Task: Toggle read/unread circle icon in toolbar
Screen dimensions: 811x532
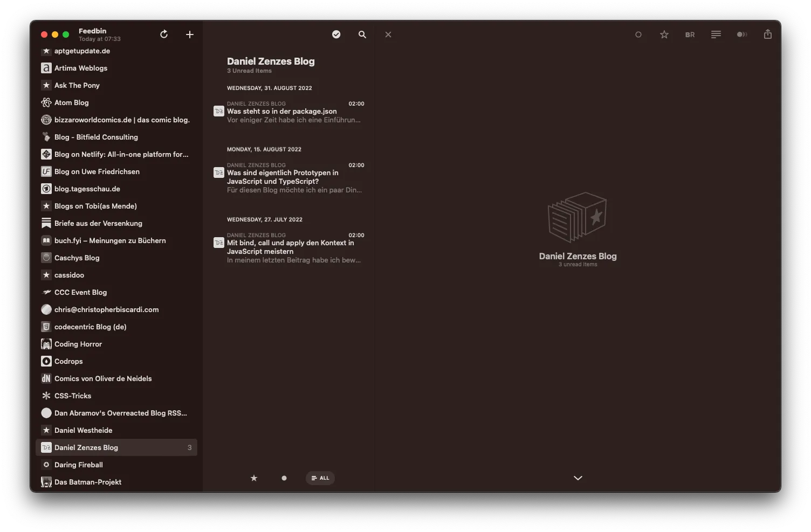Action: (x=638, y=34)
